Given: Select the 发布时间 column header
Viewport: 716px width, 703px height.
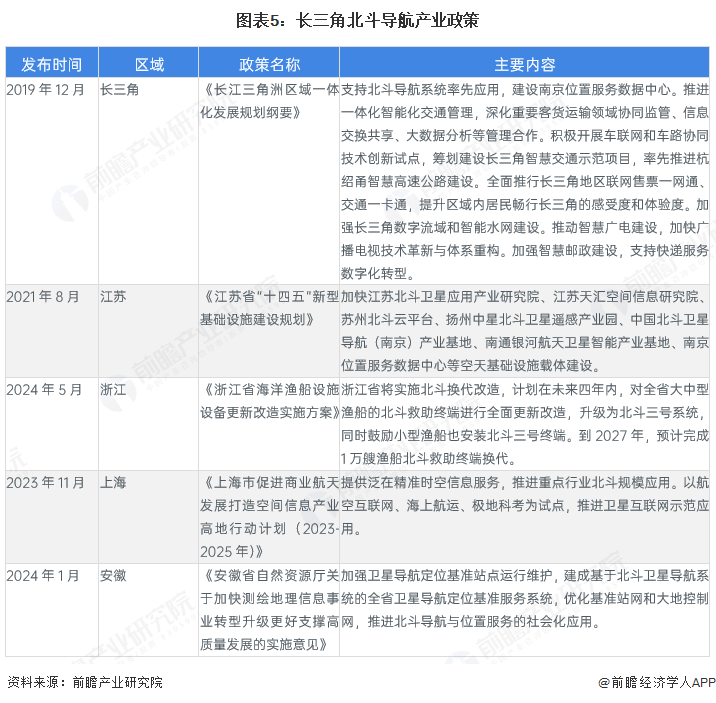Looking at the screenshot, I should (51, 64).
